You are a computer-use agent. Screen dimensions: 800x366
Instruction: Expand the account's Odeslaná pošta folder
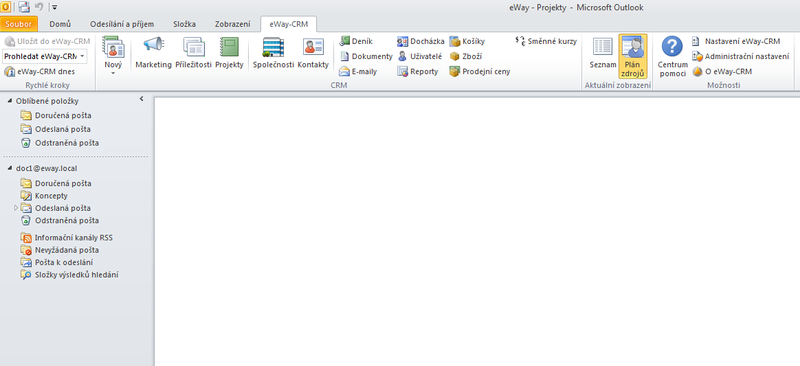pos(16,208)
